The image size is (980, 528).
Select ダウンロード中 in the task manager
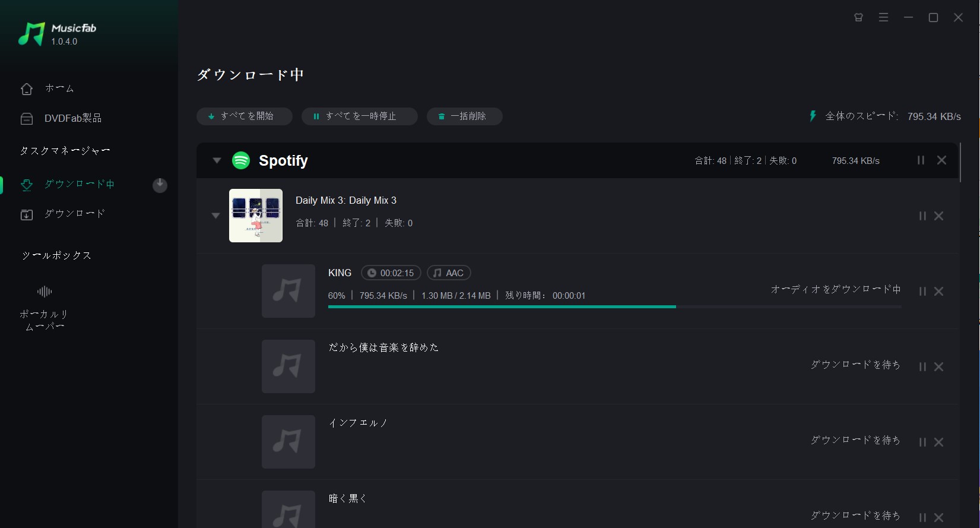(x=67, y=184)
